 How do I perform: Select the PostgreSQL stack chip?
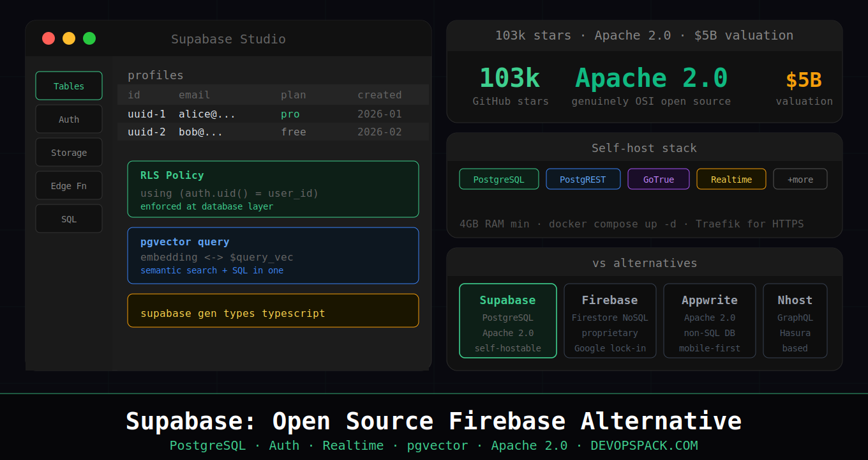[499, 179]
